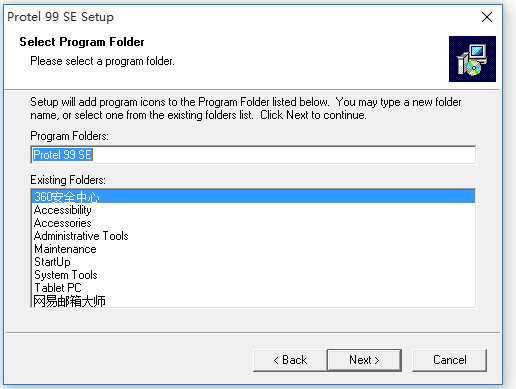Click the Program Folders label
Viewport: 516px width, 389px height.
coord(69,136)
